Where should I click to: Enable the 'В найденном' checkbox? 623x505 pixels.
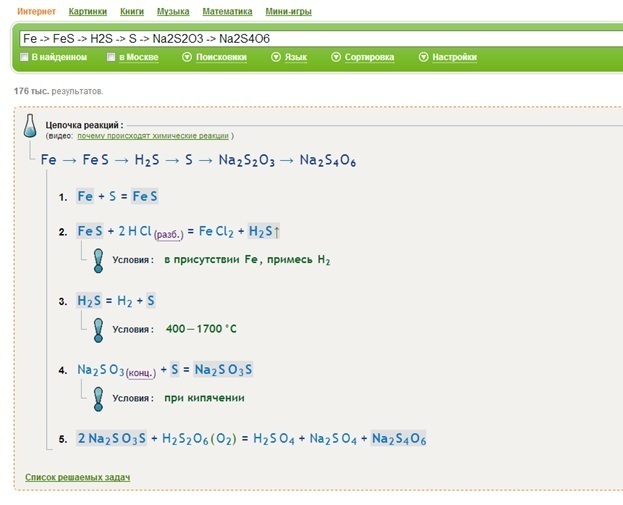coord(25,57)
